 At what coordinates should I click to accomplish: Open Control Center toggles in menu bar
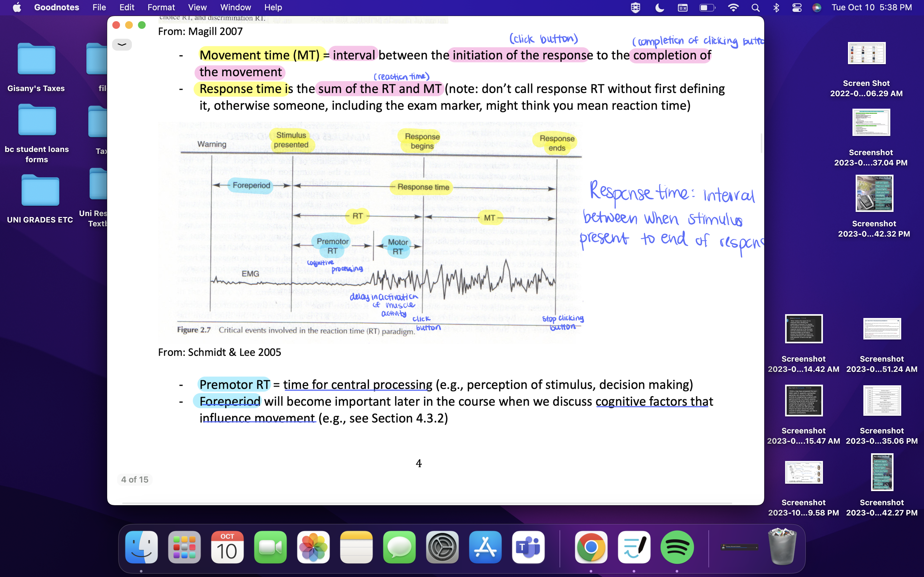(797, 8)
